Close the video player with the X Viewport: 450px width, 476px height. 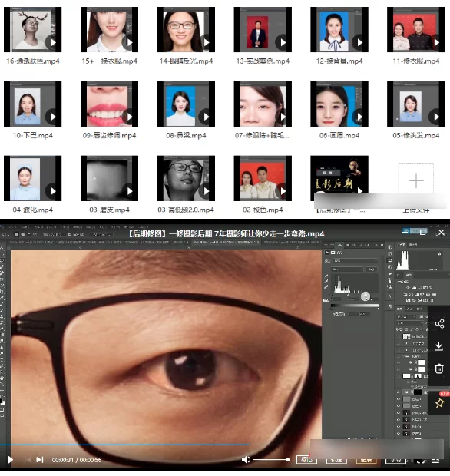tap(442, 233)
